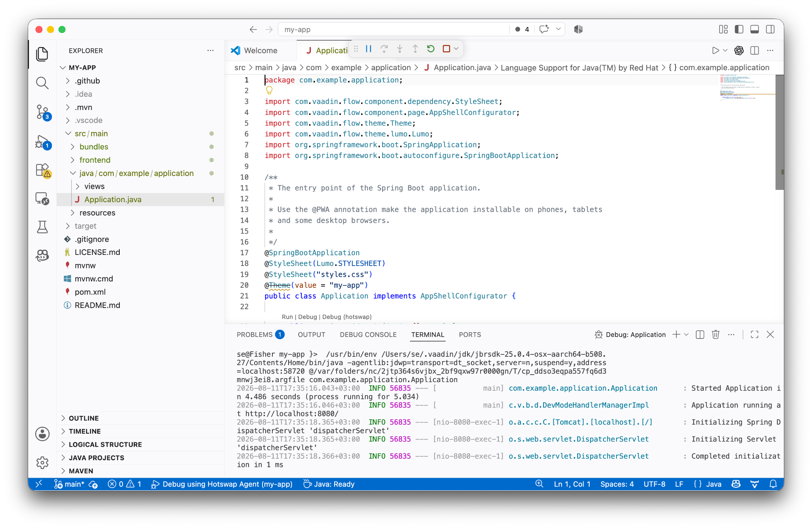Restart the debug session
The width and height of the screenshot is (812, 528).
(431, 49)
